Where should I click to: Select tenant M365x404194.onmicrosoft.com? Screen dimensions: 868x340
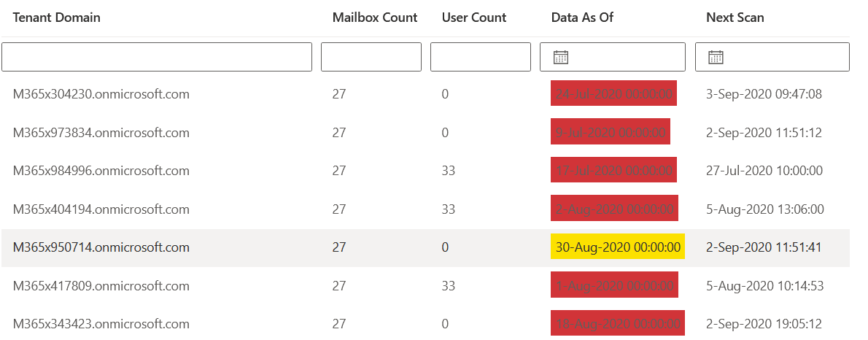click(x=101, y=209)
